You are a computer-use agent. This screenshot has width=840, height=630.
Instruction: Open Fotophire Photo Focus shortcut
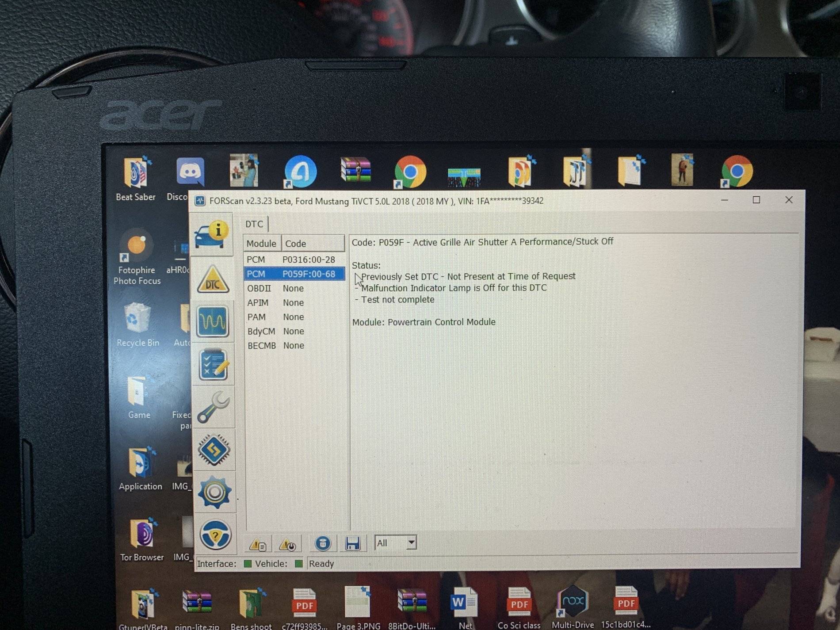[x=137, y=256]
